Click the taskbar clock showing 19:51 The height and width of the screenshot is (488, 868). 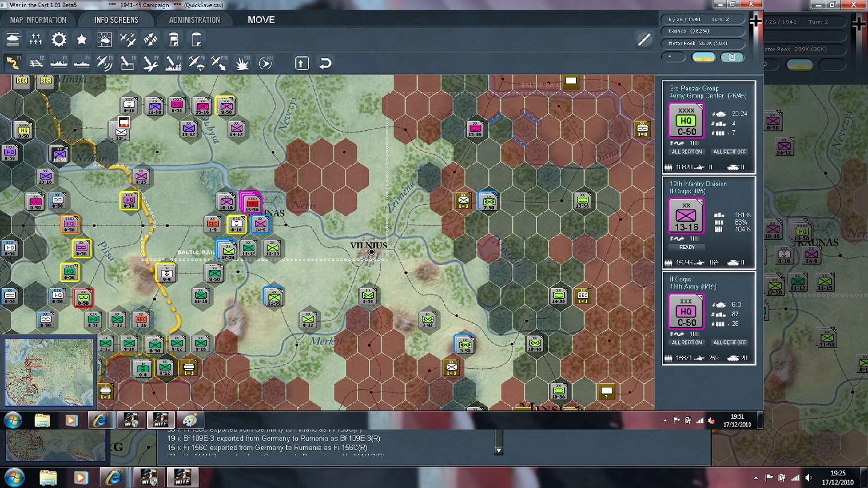(737, 420)
